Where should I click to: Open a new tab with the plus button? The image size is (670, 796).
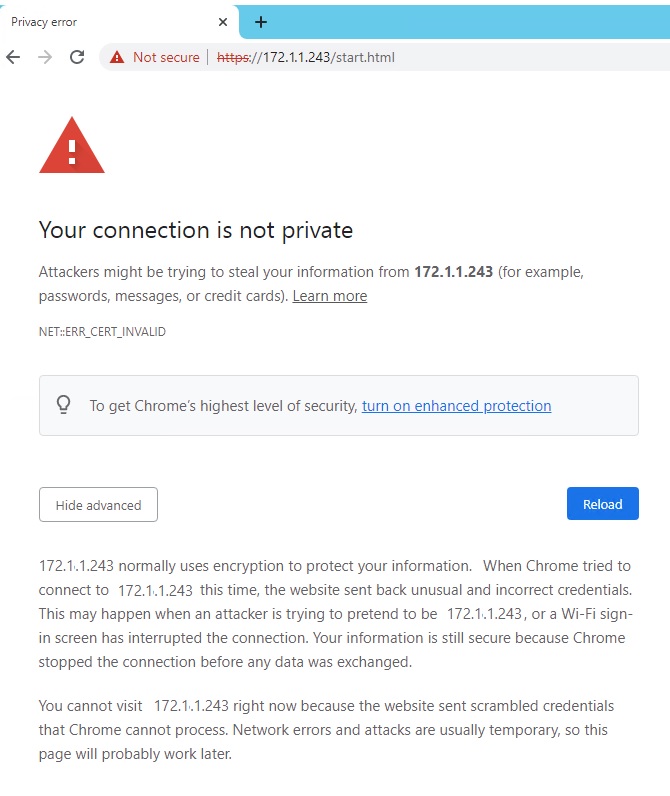[x=261, y=22]
